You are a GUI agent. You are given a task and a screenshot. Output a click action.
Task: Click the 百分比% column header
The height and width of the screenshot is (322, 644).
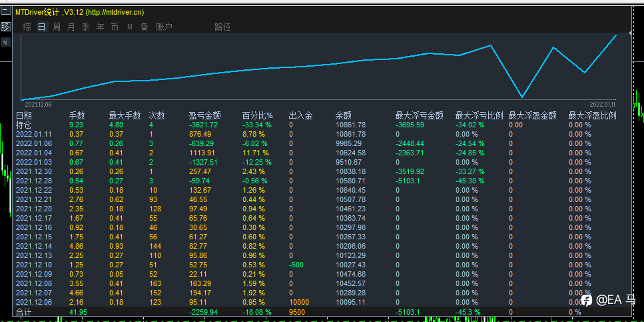point(258,116)
